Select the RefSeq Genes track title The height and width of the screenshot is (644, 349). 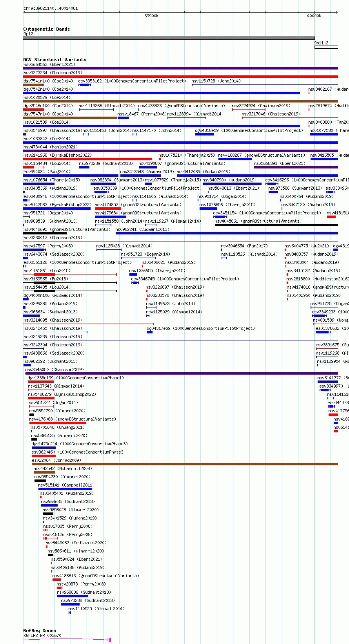click(40, 631)
